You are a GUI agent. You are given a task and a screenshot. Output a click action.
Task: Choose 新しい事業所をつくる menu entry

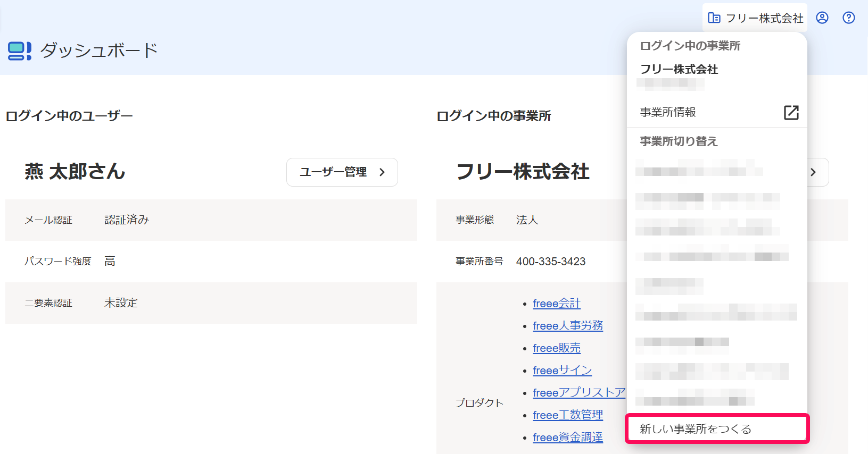pyautogui.click(x=717, y=428)
